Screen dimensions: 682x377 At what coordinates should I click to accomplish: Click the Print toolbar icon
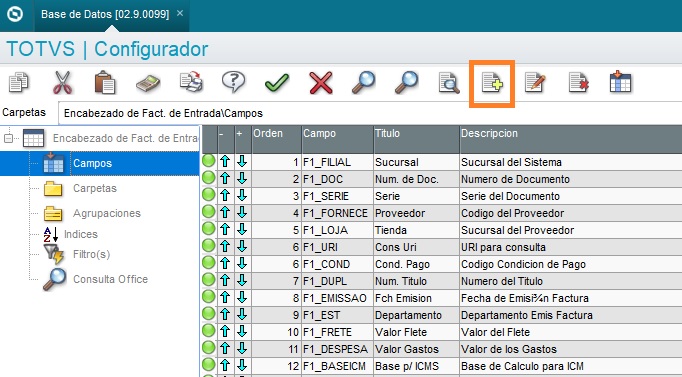point(191,82)
